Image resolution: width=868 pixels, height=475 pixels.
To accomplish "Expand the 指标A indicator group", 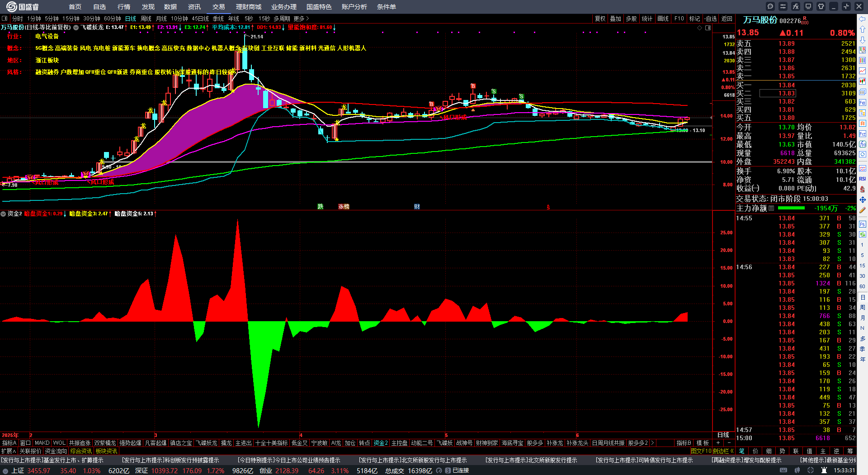I will point(9,443).
